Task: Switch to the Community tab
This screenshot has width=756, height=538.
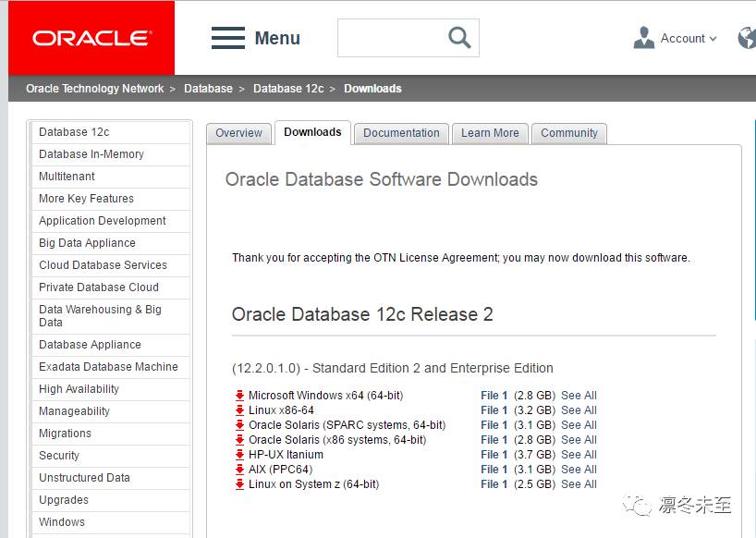Action: point(569,133)
